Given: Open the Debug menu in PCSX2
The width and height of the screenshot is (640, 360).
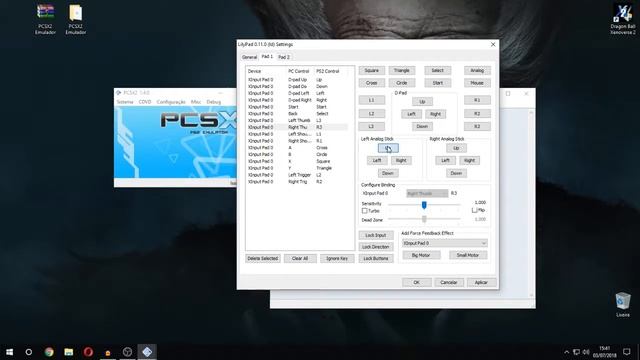Looking at the screenshot, I should [213, 102].
